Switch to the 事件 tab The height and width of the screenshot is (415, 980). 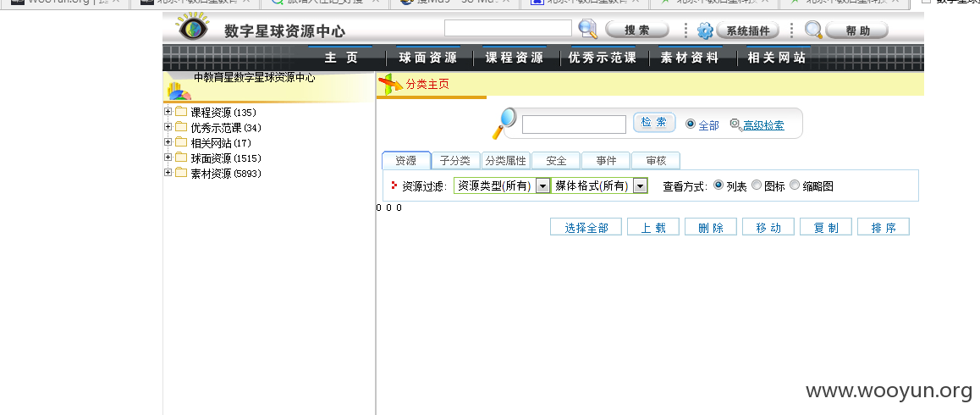606,161
